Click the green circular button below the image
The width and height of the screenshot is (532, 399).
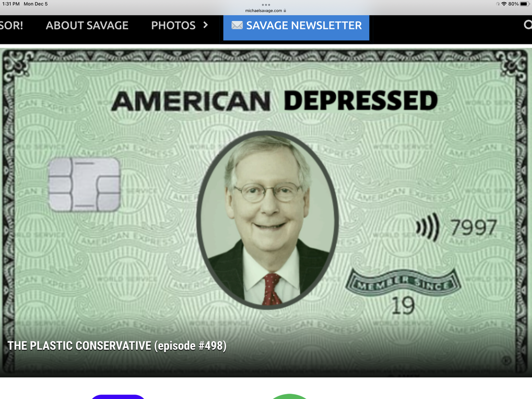pos(289,397)
